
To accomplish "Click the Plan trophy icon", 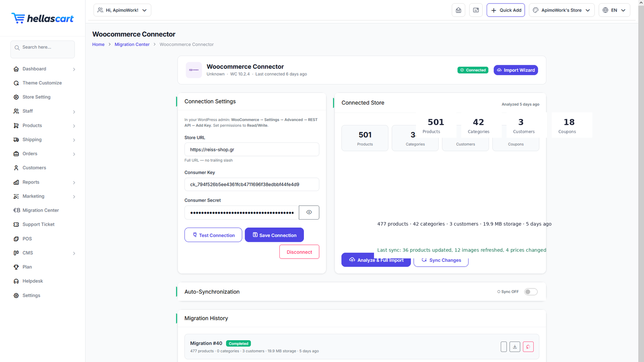I will click(16, 267).
